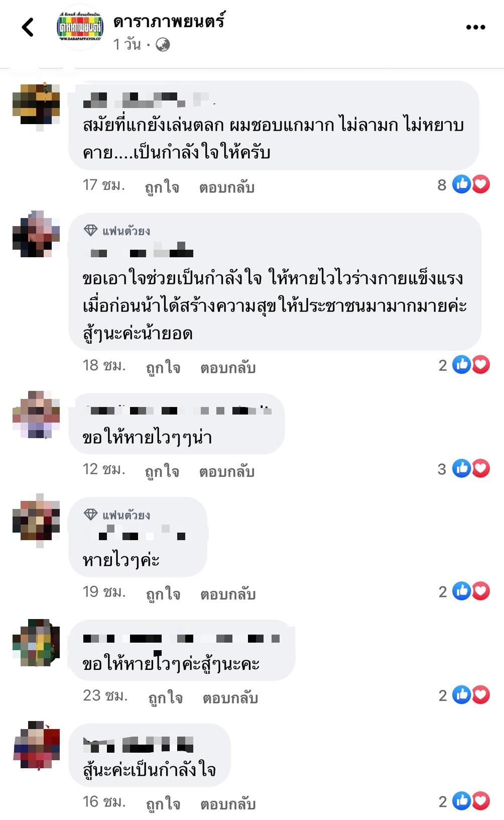
Task: Tap the globe public privacy icon
Action: 163,45
